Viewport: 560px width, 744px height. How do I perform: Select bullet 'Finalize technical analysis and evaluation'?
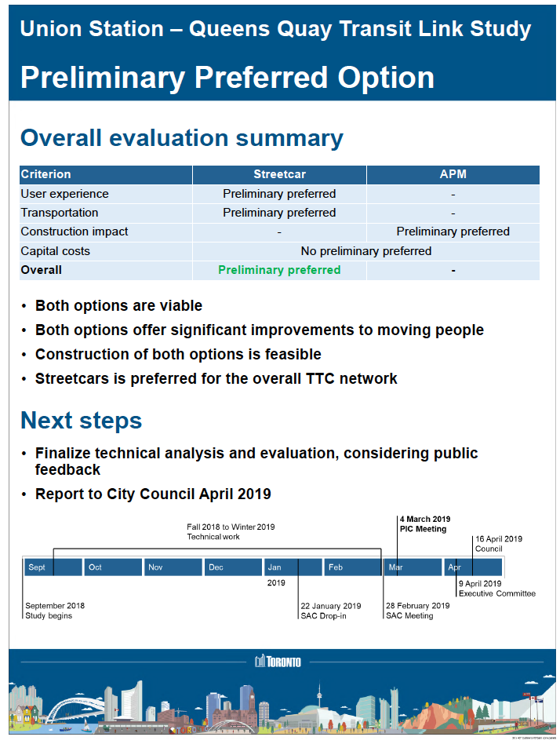[256, 461]
